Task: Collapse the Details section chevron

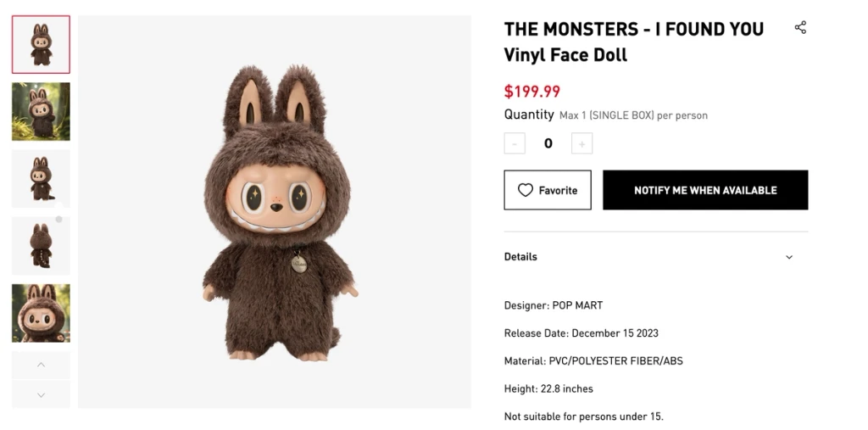Action: click(x=789, y=257)
